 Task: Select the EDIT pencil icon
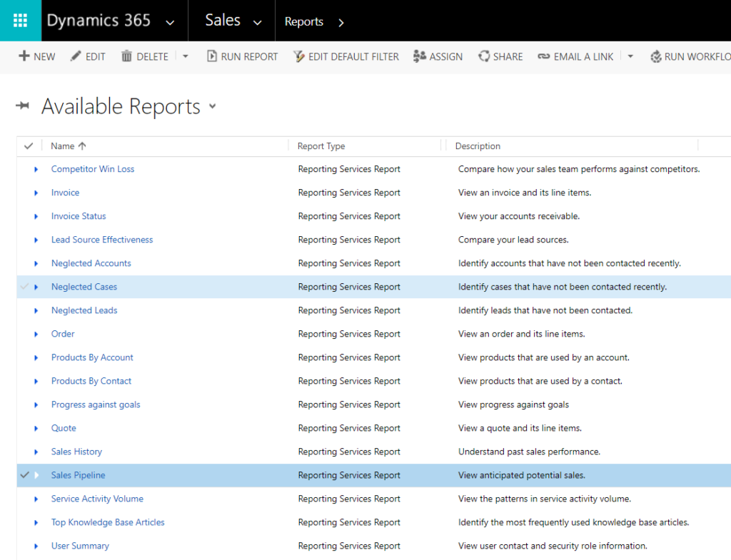pyautogui.click(x=74, y=56)
